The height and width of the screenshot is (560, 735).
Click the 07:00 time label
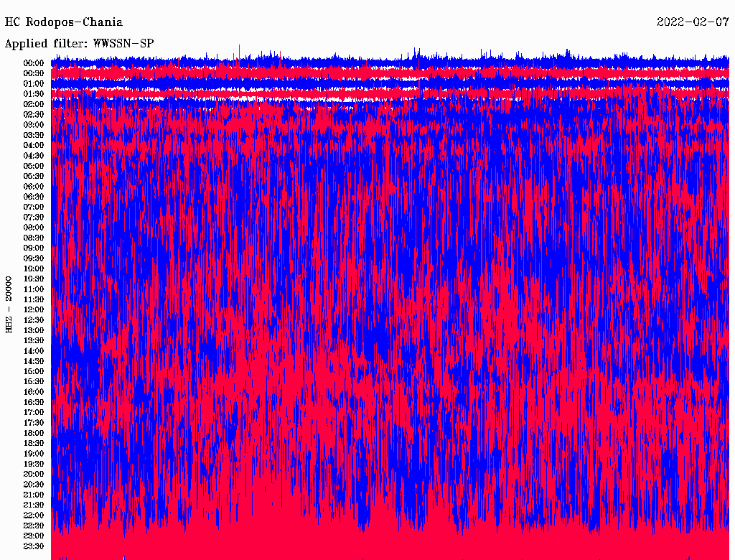tap(34, 207)
